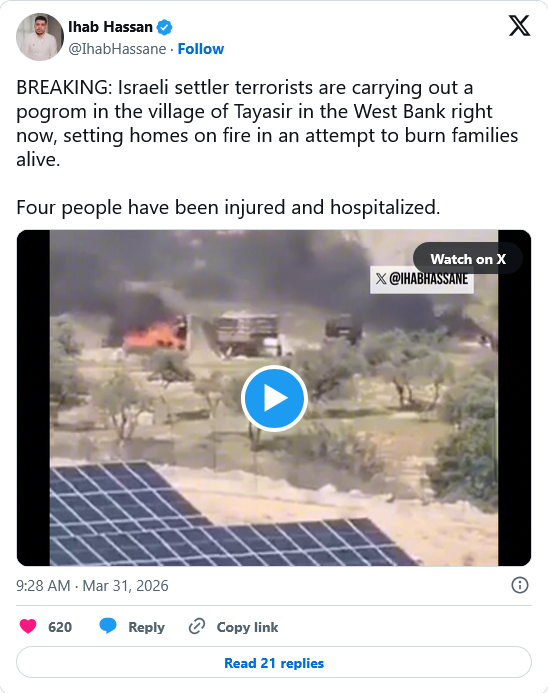Screen dimensions: 548x693
Task: Click the Ihab Hassan display name
Action: tap(110, 27)
